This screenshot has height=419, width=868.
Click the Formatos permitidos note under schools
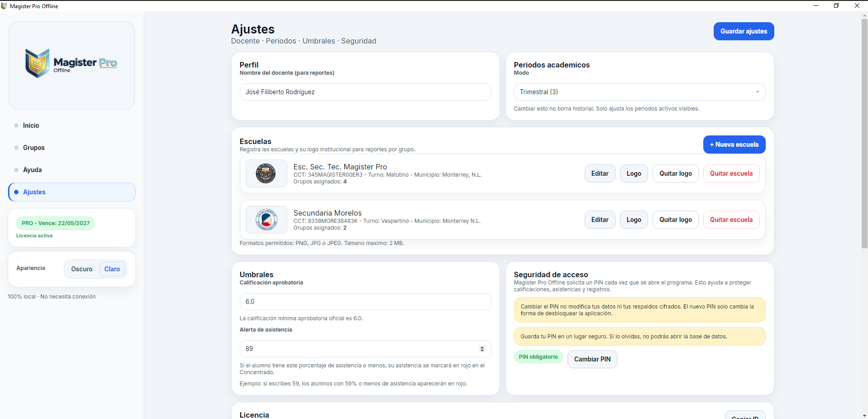[x=322, y=243]
